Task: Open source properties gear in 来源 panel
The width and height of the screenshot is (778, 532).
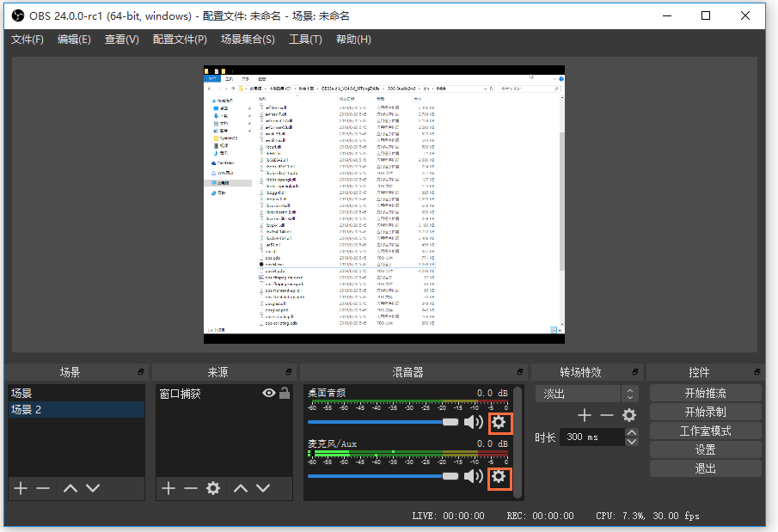Action: (213, 488)
